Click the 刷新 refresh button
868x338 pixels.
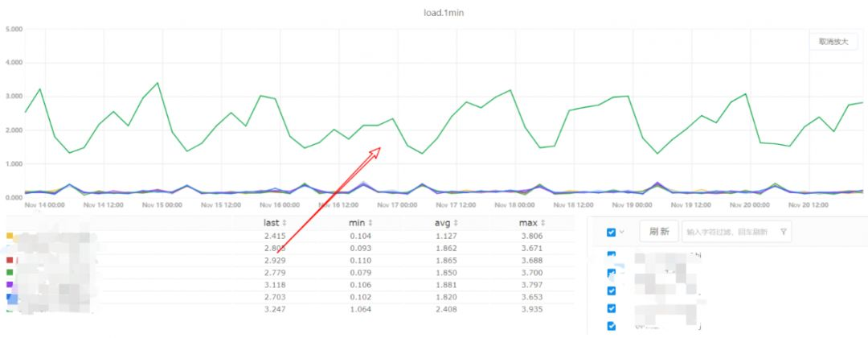[660, 231]
